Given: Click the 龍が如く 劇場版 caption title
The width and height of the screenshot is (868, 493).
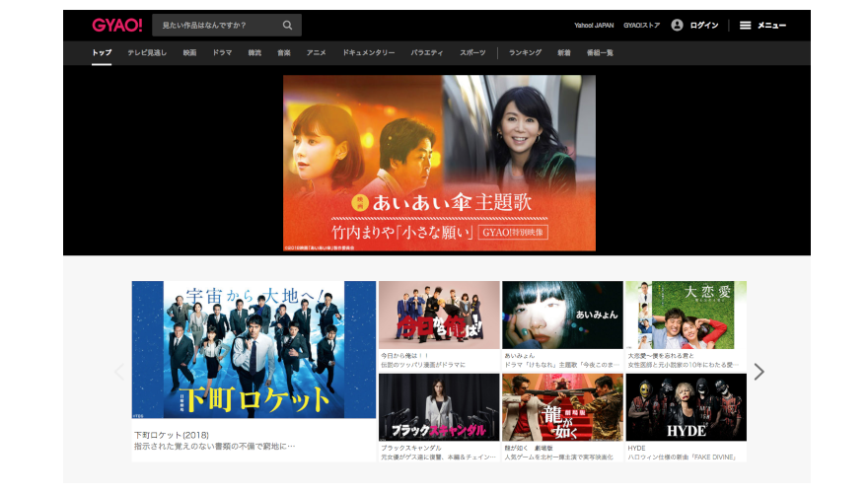Looking at the screenshot, I should click(x=529, y=449).
